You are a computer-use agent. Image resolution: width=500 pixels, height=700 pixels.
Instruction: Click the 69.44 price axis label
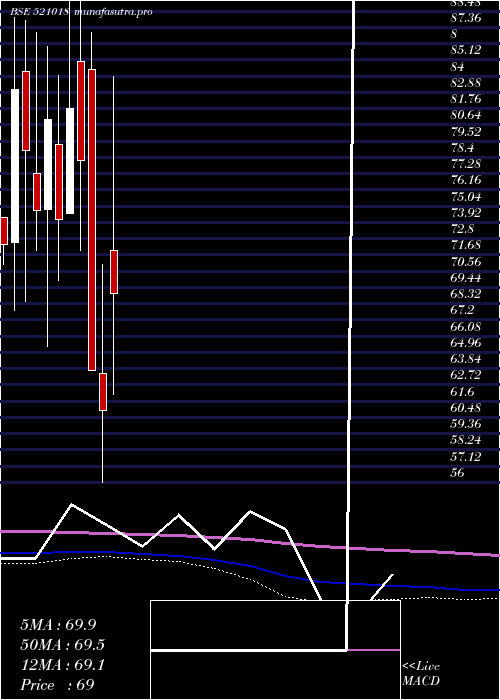pos(466,278)
